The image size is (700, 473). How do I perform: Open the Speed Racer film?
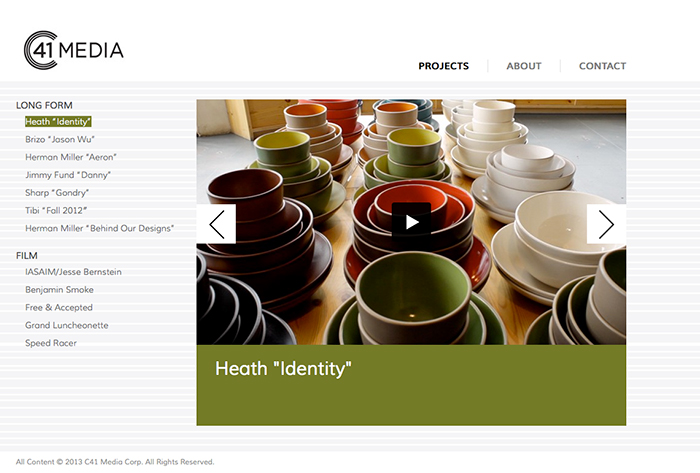coord(51,343)
